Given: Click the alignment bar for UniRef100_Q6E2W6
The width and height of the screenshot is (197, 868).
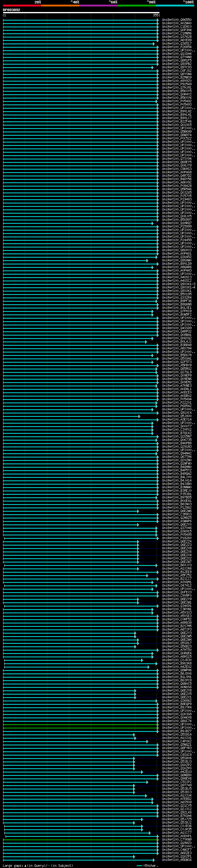Looking at the screenshot, I should (x=71, y=511).
